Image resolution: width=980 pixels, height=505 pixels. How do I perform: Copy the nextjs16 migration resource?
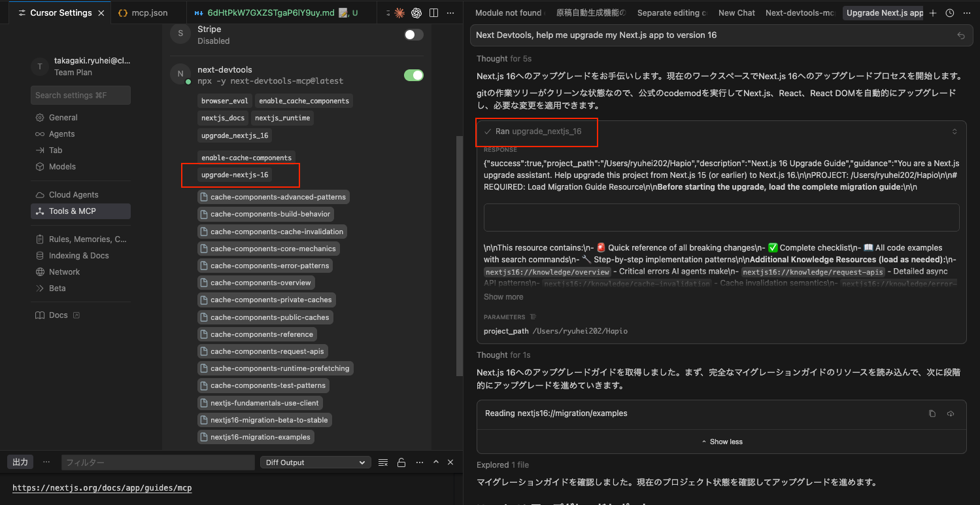(932, 413)
